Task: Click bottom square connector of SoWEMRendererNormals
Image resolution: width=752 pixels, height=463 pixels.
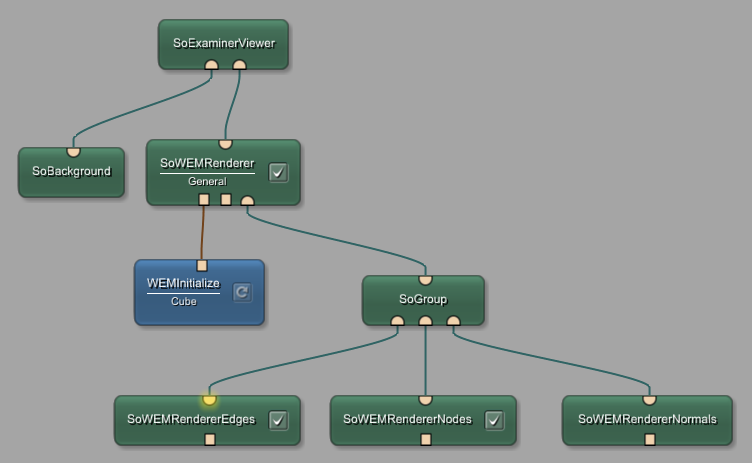Action: 650,439
